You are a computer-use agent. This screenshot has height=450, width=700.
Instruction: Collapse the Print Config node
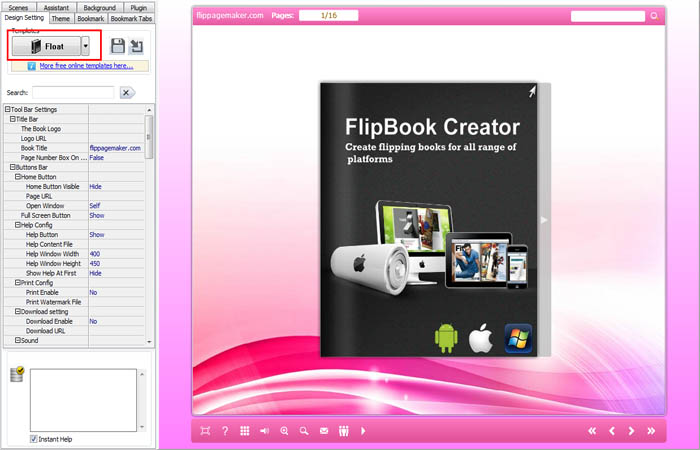[18, 283]
